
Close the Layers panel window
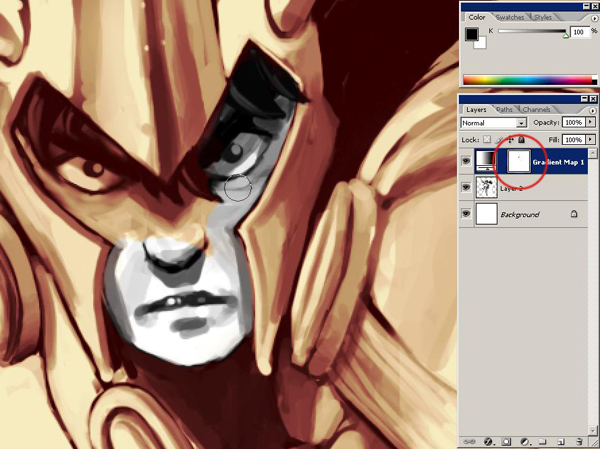[593, 99]
